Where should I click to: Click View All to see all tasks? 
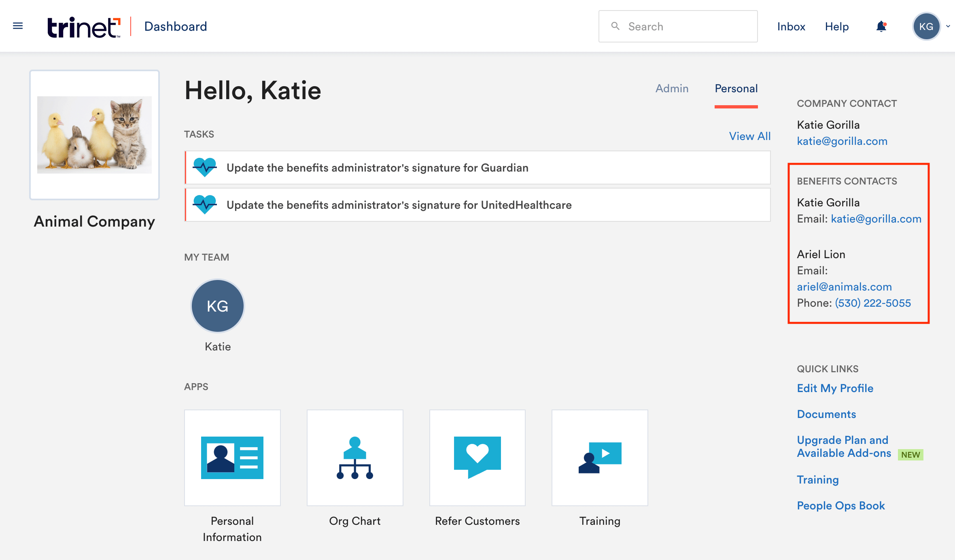pos(749,136)
